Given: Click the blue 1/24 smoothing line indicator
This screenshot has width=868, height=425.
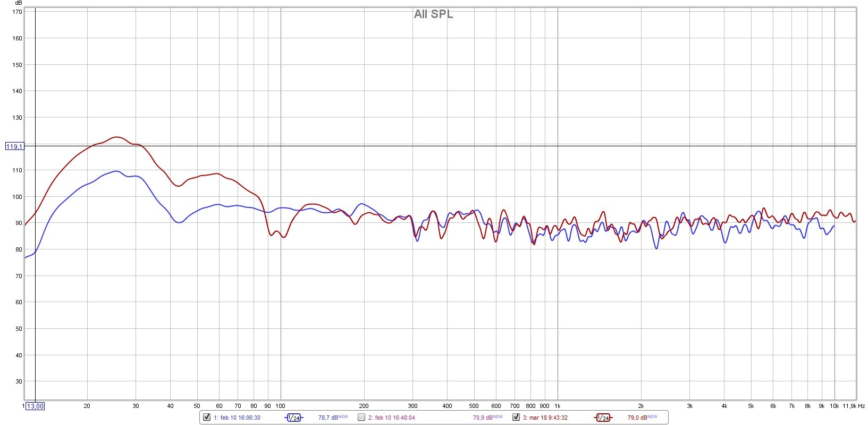Looking at the screenshot, I should click(x=293, y=418).
